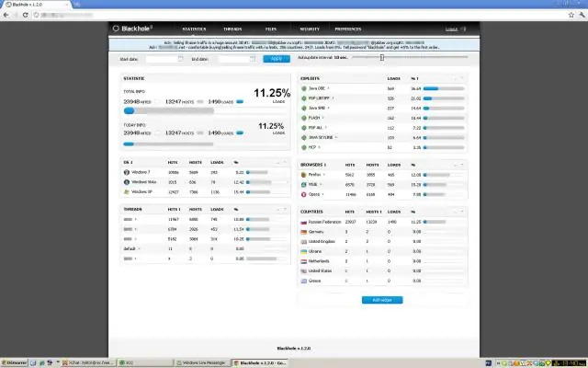Collapse the Browsers widget panel
588x368 pixels.
pyautogui.click(x=455, y=163)
